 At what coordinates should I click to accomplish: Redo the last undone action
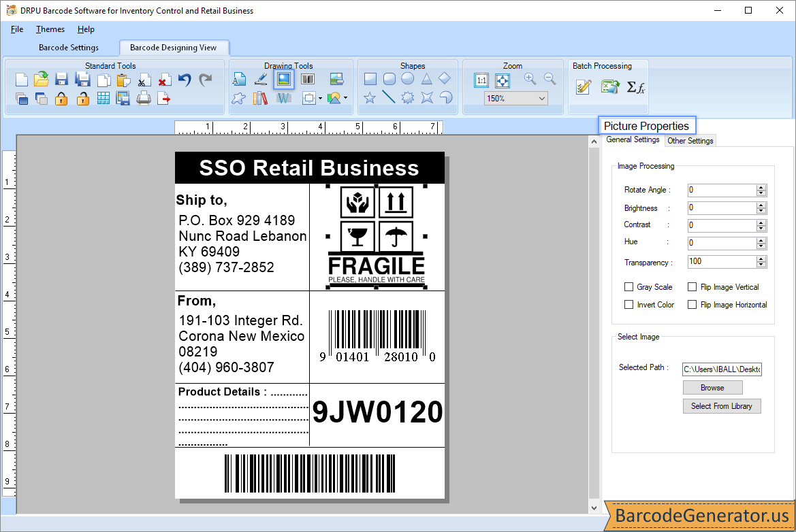pos(205,80)
